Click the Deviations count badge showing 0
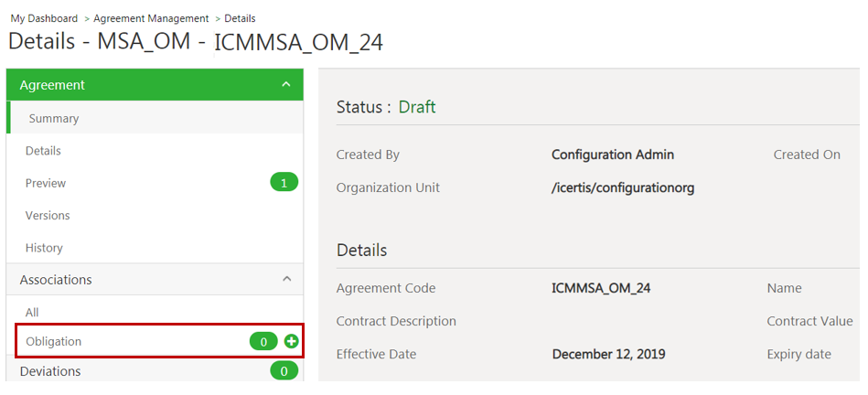The width and height of the screenshot is (868, 395). [284, 371]
